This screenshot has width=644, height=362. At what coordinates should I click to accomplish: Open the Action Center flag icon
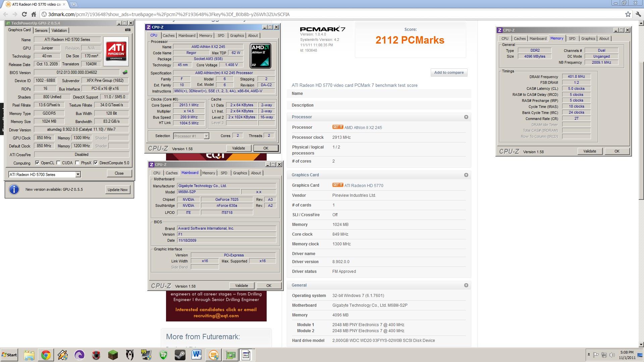coord(596,355)
